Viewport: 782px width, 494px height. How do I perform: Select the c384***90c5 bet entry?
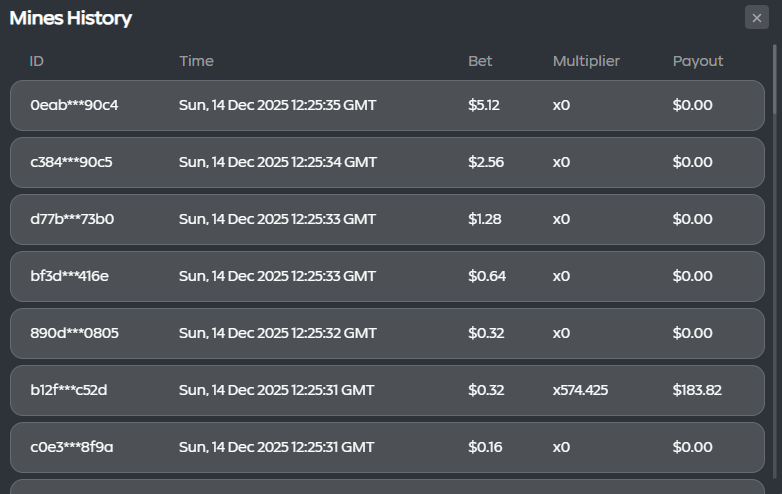pos(387,163)
